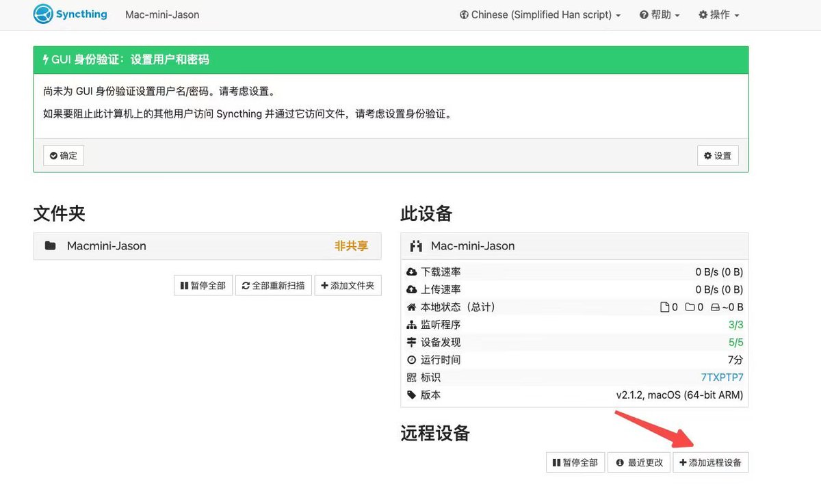Click the file count icon in 本地状态 row
The width and height of the screenshot is (821, 504).
pyautogui.click(x=664, y=307)
